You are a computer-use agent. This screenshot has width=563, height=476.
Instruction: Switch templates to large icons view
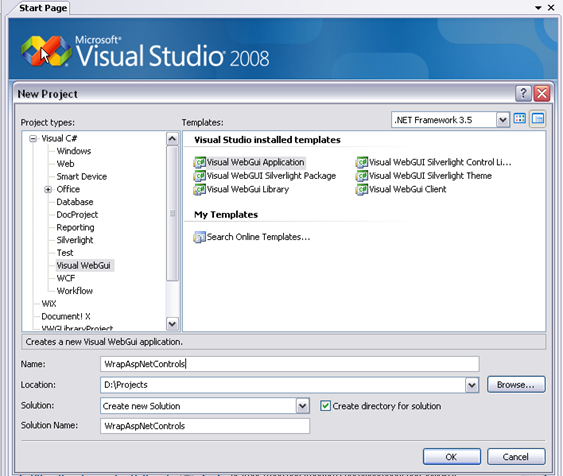520,119
